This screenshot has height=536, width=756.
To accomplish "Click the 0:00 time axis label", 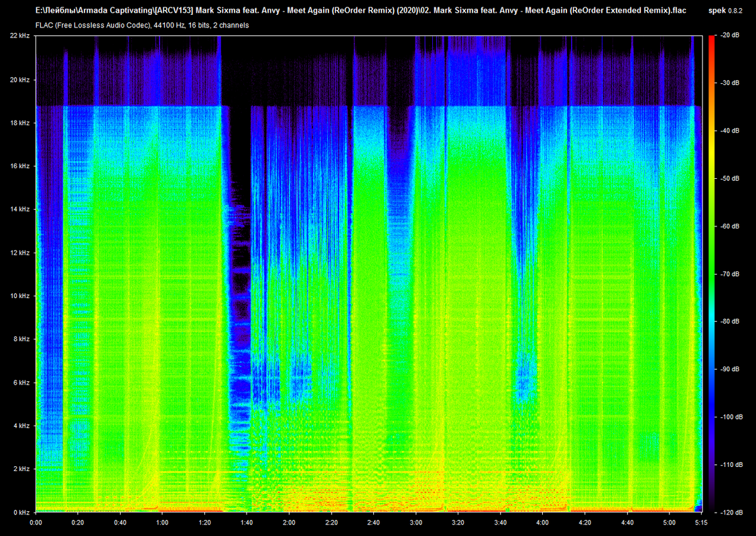I will 36,523.
